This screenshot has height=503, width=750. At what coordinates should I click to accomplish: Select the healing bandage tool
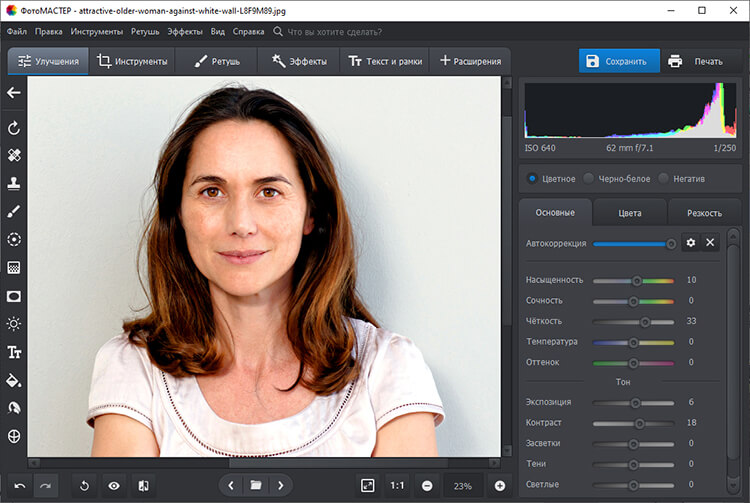tap(14, 156)
